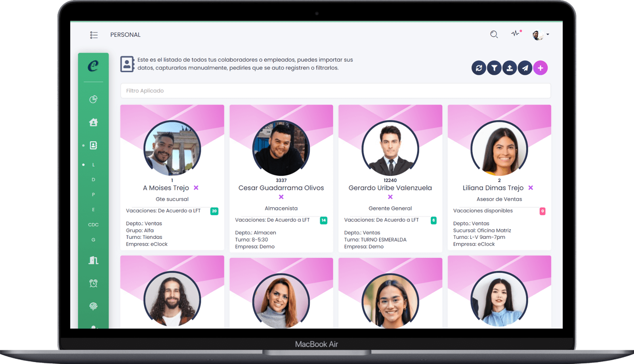
Task: Toggle the sidebar menu list icon
Action: click(94, 35)
